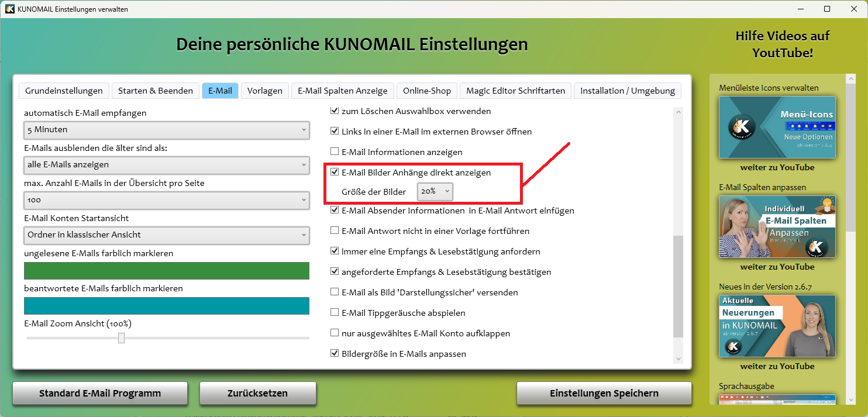Screen dimensions: 868x417
Task: Pick the ungelesene E-Mails green color swatch
Action: [x=167, y=271]
